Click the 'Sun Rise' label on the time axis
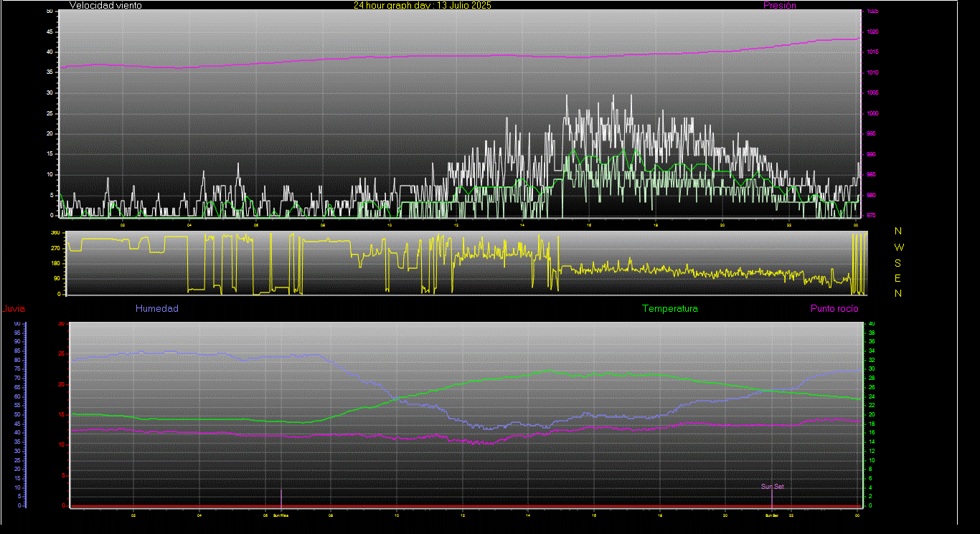This screenshot has width=980, height=534. click(281, 515)
